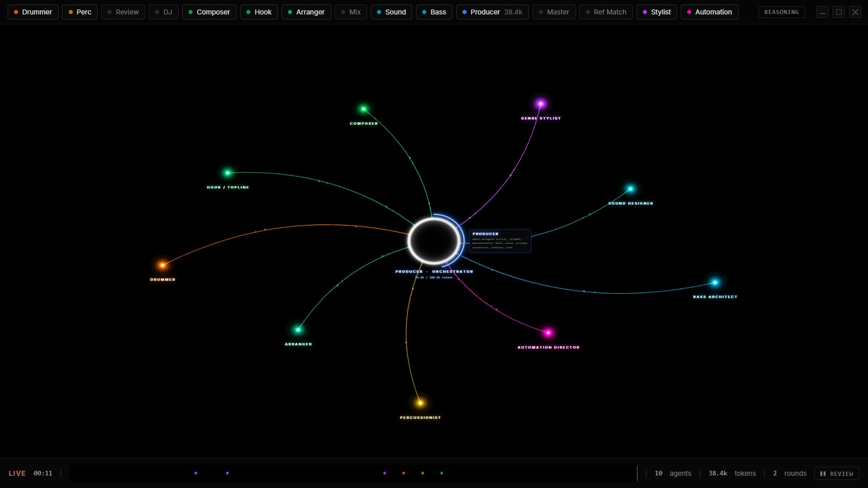Click the HOOK / TOPLINE node label
The height and width of the screenshot is (488, 868).
(228, 187)
